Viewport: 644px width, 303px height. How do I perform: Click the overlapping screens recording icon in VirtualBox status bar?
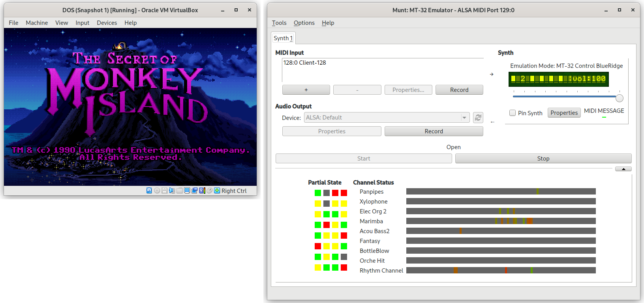(194, 191)
